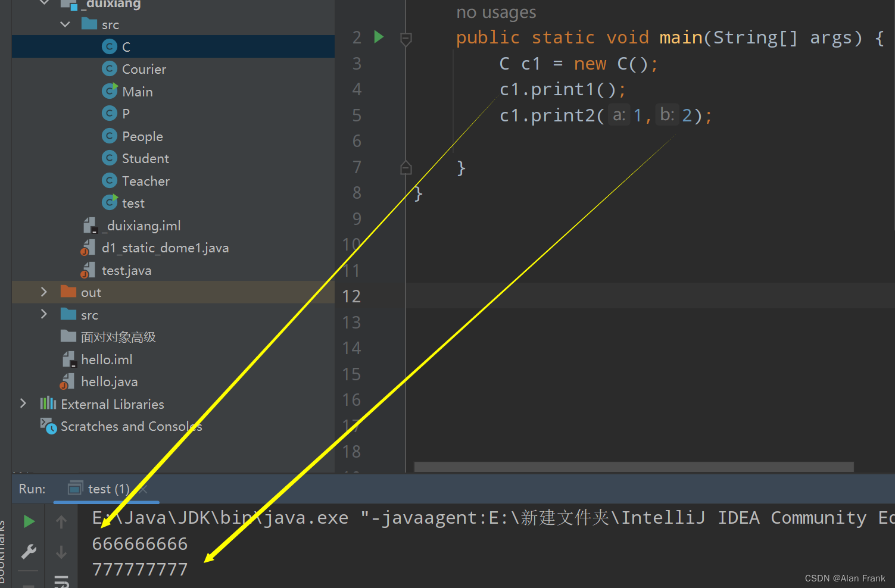
Task: Click the Teacher class icon
Action: (110, 181)
